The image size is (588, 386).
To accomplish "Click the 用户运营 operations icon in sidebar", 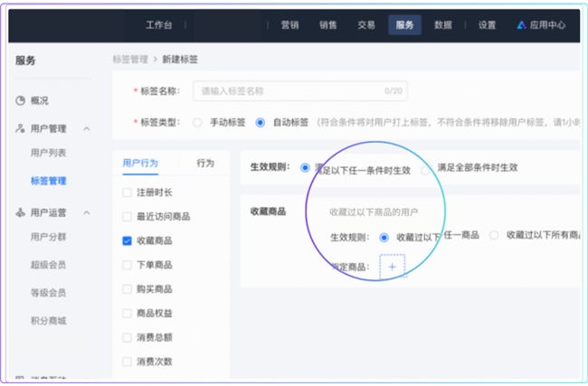I will (x=20, y=213).
